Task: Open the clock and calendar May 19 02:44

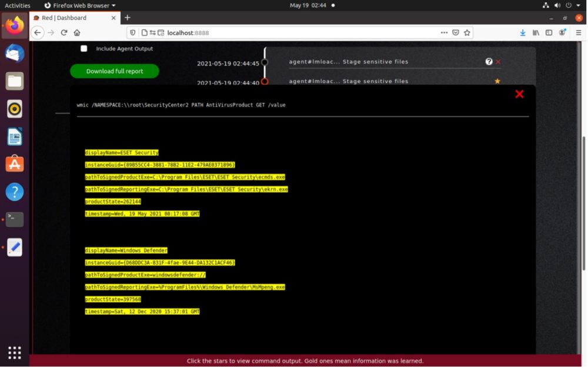Action: (308, 5)
